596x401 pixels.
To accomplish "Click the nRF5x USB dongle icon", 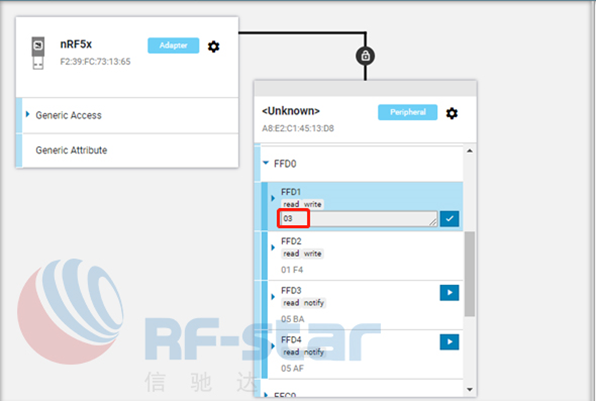I will [x=38, y=53].
